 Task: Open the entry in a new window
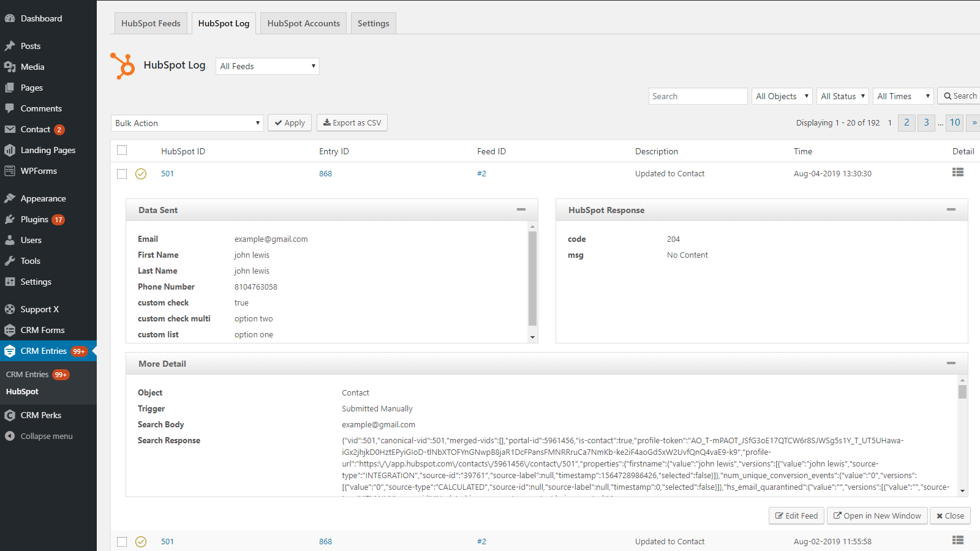[x=876, y=515]
